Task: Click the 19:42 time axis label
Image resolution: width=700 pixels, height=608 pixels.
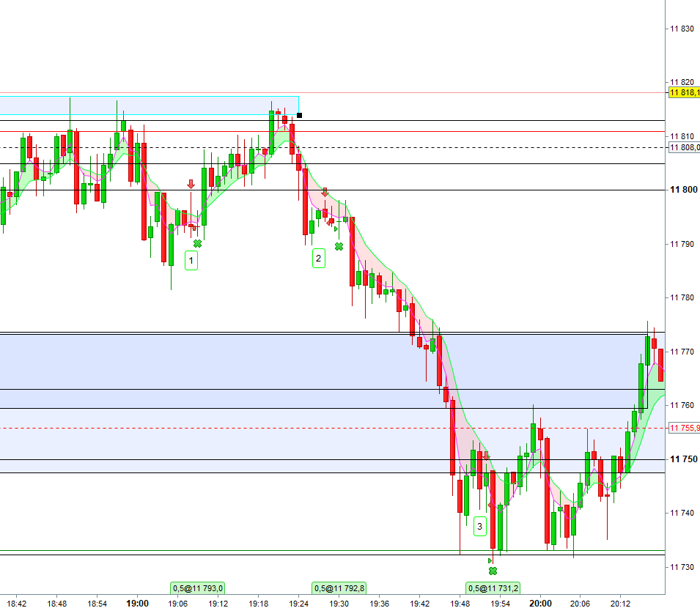Action: pyautogui.click(x=420, y=604)
